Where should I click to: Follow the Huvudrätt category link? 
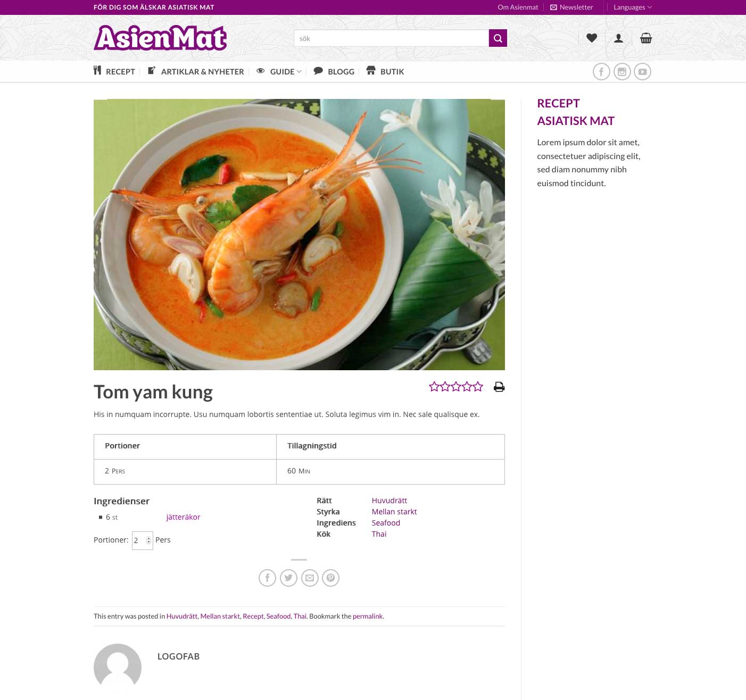click(x=389, y=501)
